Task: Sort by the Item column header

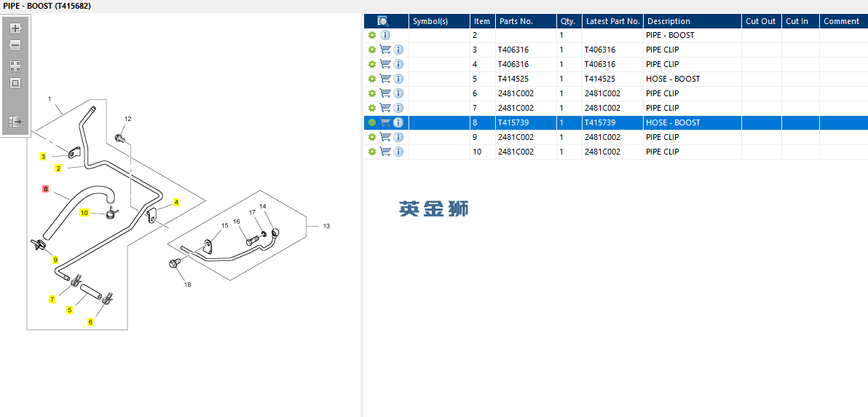Action: pos(483,21)
